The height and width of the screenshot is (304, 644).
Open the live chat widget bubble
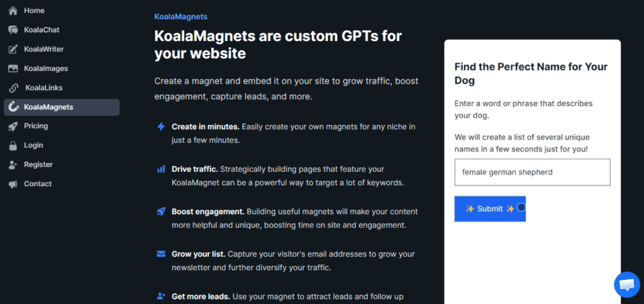(x=626, y=285)
